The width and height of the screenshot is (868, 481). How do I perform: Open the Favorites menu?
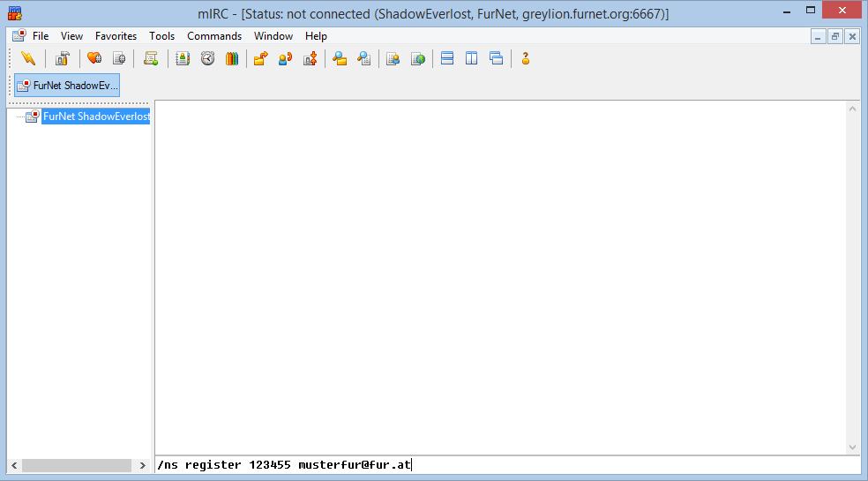click(x=116, y=36)
